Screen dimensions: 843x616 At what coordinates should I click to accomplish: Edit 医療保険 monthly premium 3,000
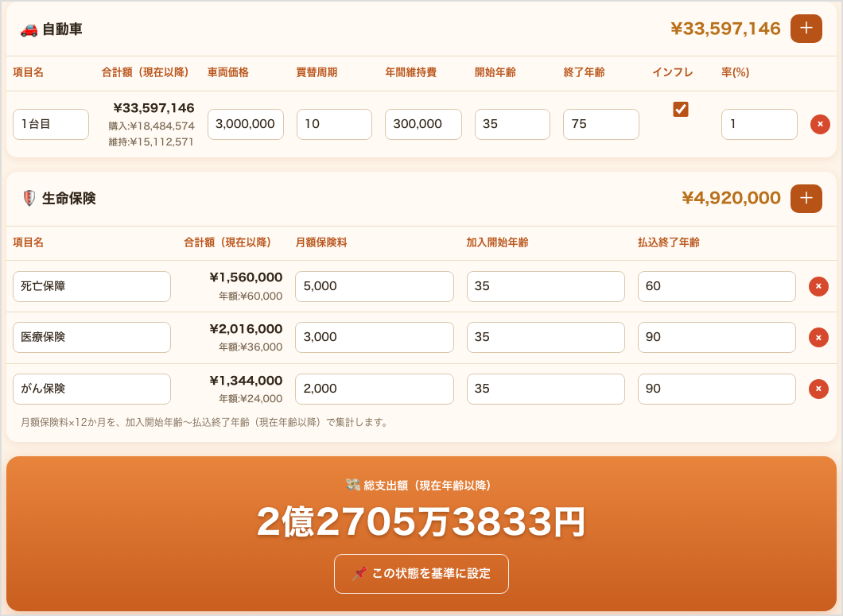pyautogui.click(x=375, y=338)
